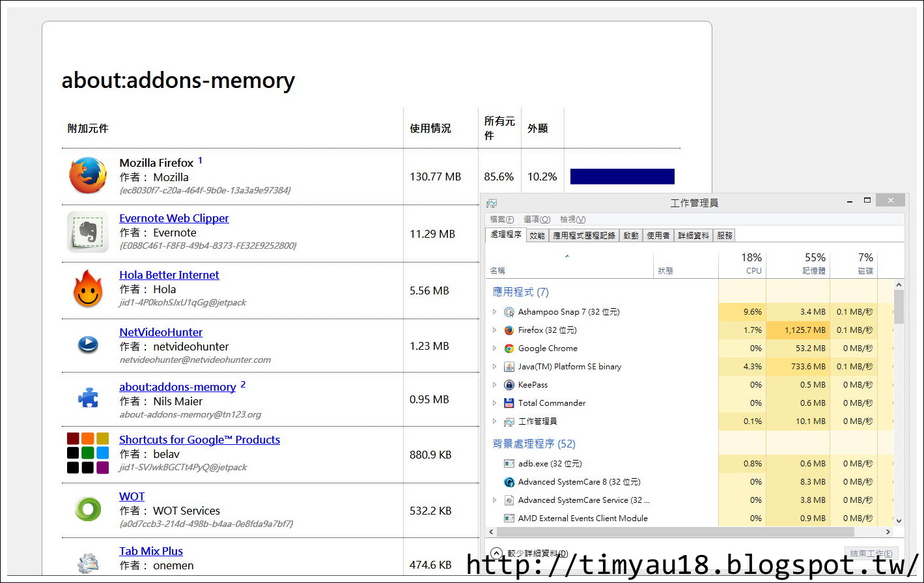Screen dimensions: 924x583
Task: Click the Total Commander floppy disk icon
Action: coord(509,403)
